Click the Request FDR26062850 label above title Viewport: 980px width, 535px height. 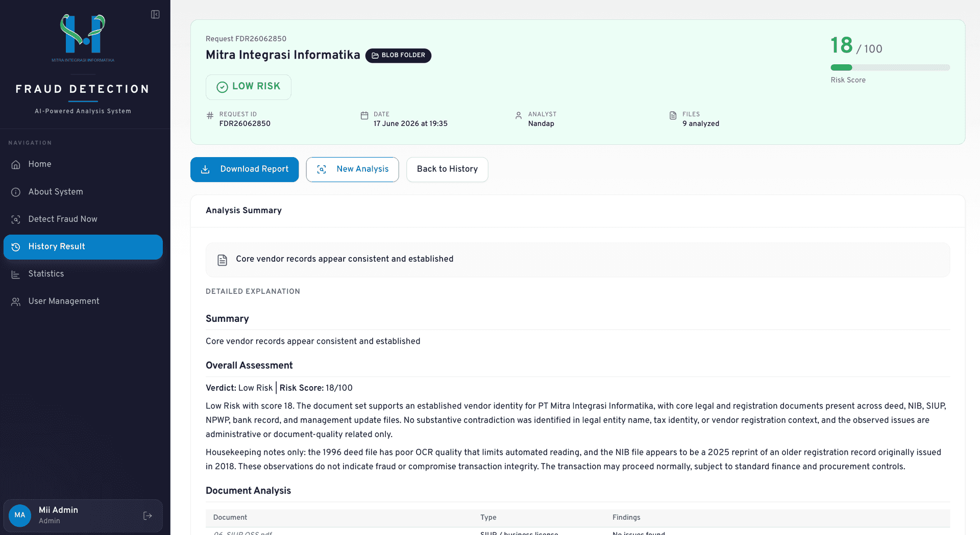(x=246, y=39)
